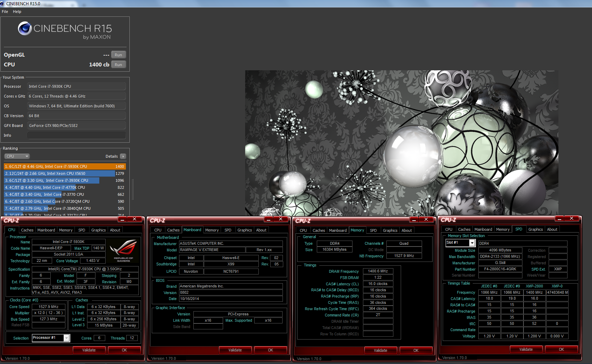This screenshot has width=592, height=364.
Task: Close the CPU-Z Mainboard window
Action: [280, 219]
